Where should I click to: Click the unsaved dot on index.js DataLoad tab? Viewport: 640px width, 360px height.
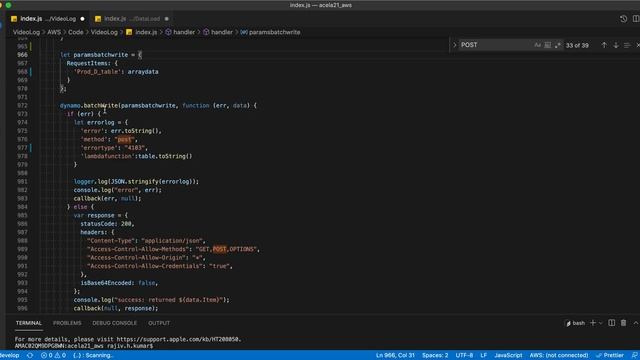167,19
